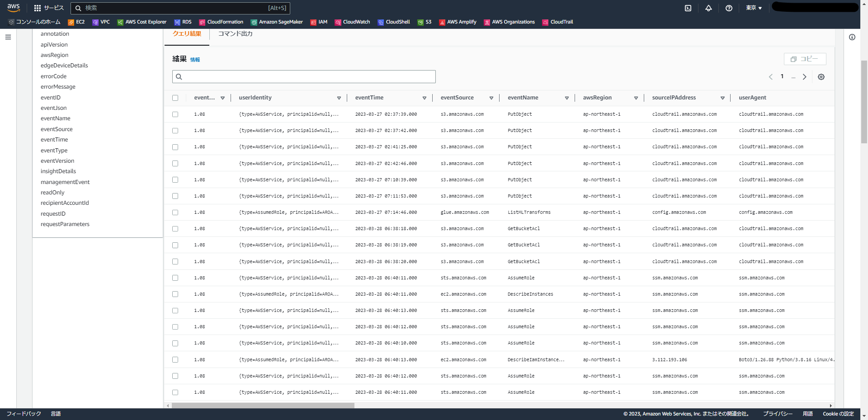The width and height of the screenshot is (868, 420).
Task: Launch CloudShell from the top bar
Action: coord(688,8)
